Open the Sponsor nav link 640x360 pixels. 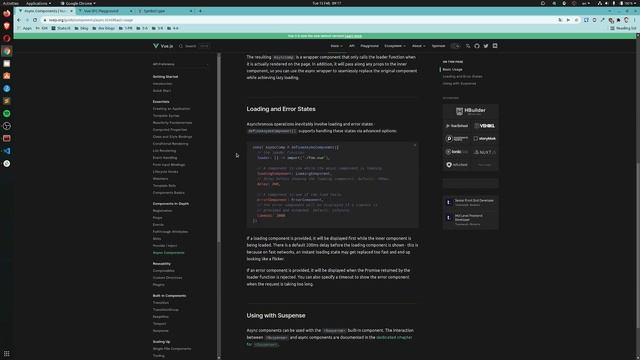pos(438,46)
